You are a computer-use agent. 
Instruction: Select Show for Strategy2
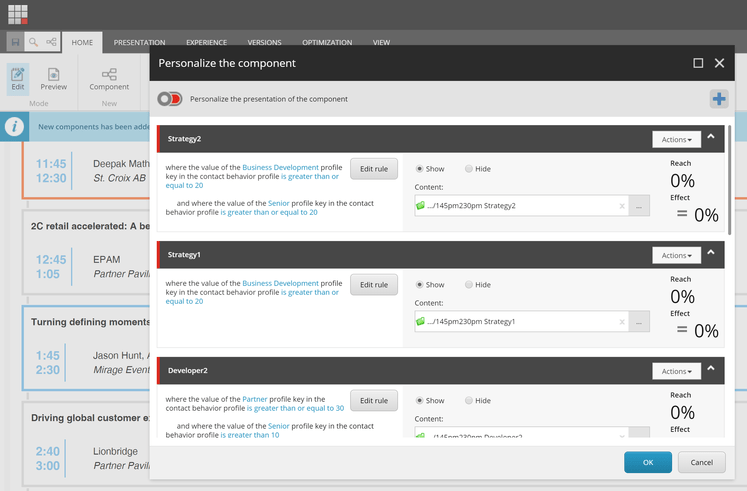(419, 169)
